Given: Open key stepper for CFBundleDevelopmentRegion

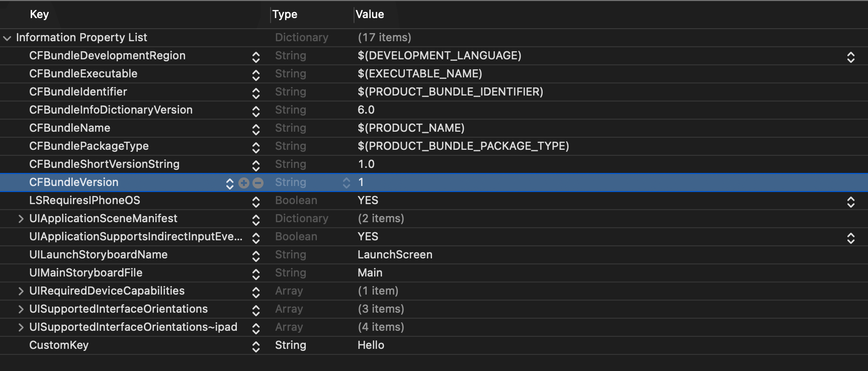Looking at the screenshot, I should tap(256, 57).
